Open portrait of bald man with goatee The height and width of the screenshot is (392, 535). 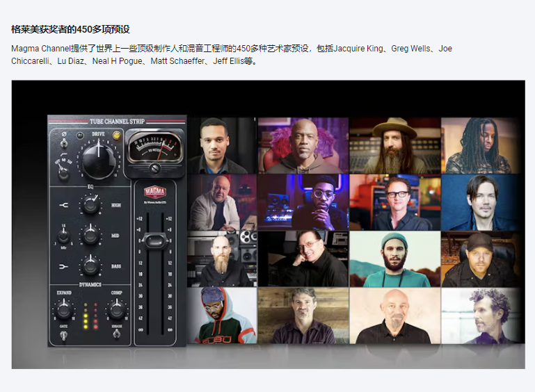394,316
